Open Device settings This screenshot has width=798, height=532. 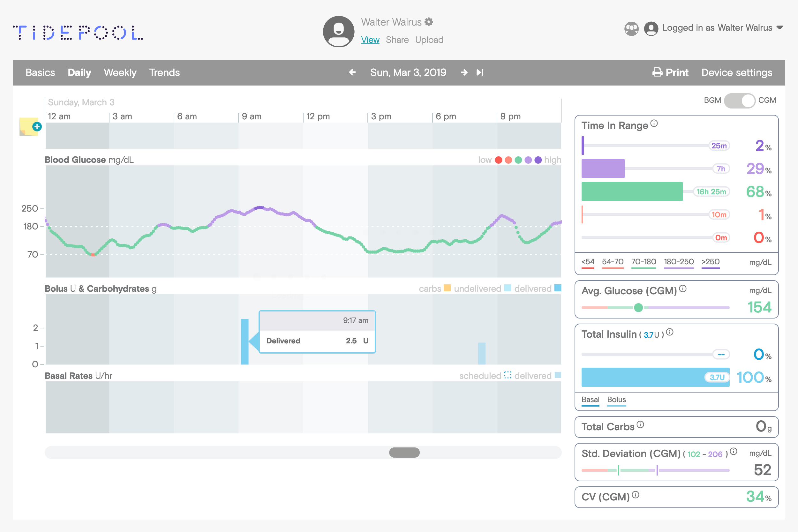point(737,73)
